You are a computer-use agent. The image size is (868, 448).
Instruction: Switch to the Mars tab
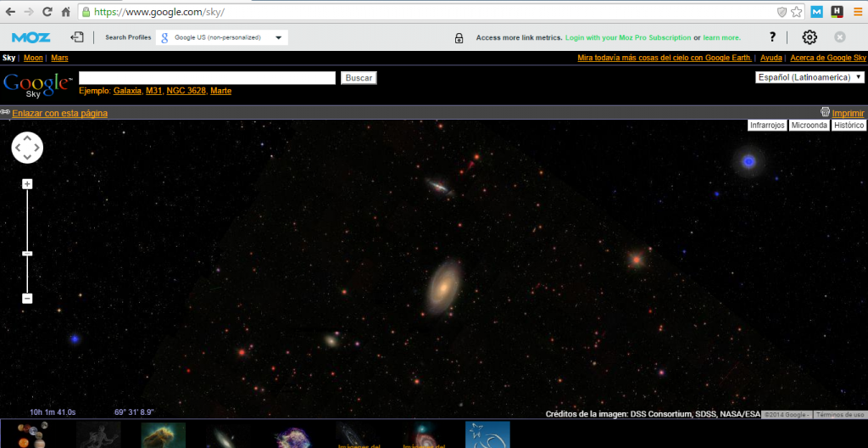tap(59, 58)
